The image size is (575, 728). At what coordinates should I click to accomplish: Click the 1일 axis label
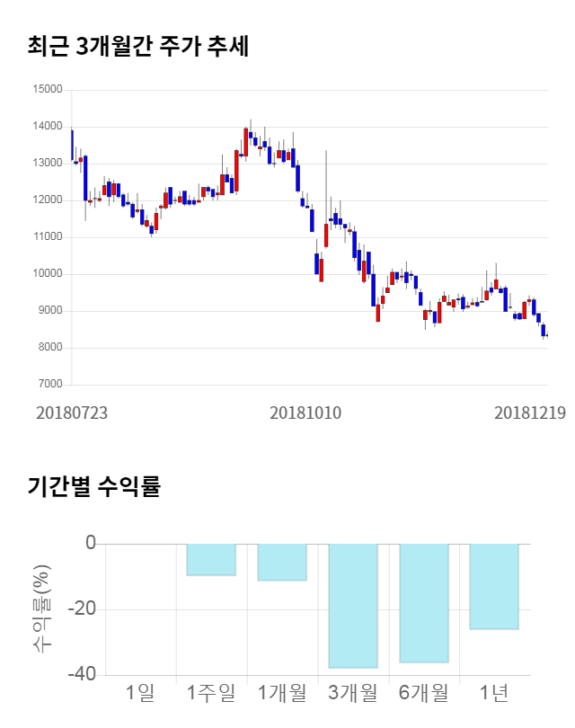(x=141, y=693)
